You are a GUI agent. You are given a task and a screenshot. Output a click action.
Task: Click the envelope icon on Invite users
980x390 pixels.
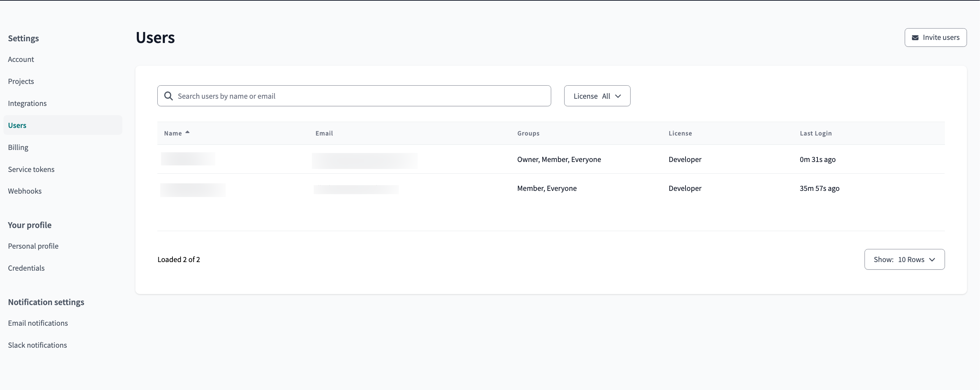pos(916,37)
